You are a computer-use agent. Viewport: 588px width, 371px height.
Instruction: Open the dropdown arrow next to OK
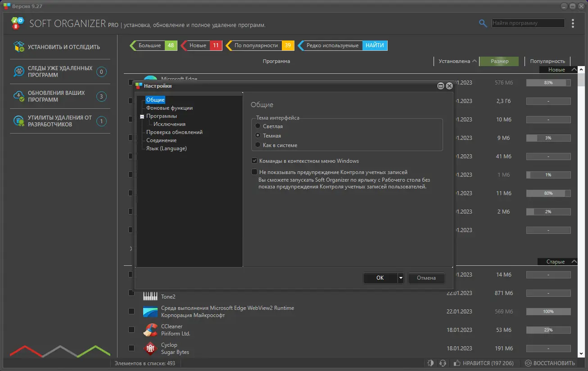[400, 278]
